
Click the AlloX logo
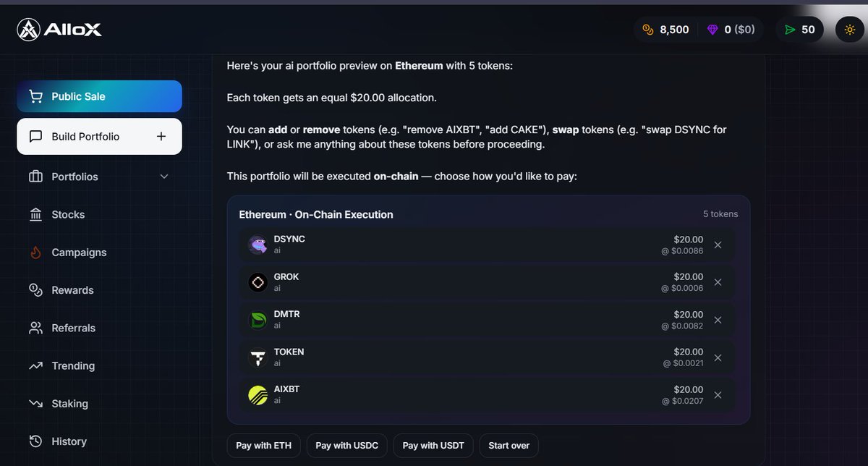(x=59, y=30)
